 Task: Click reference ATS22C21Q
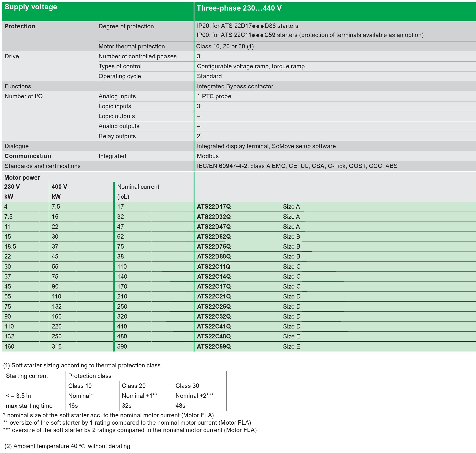coord(214,296)
